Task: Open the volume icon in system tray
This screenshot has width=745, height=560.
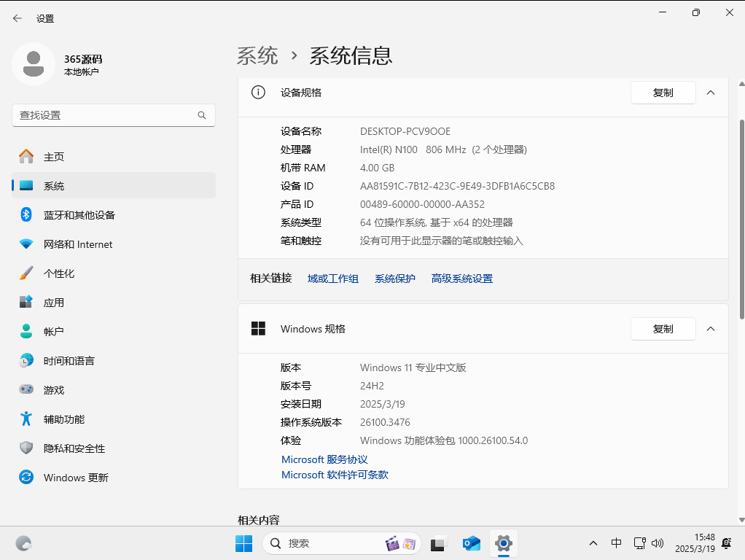Action: point(658,543)
